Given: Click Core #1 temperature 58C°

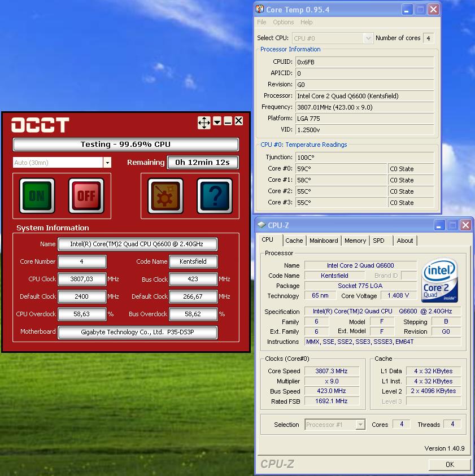Looking at the screenshot, I should click(x=341, y=180).
